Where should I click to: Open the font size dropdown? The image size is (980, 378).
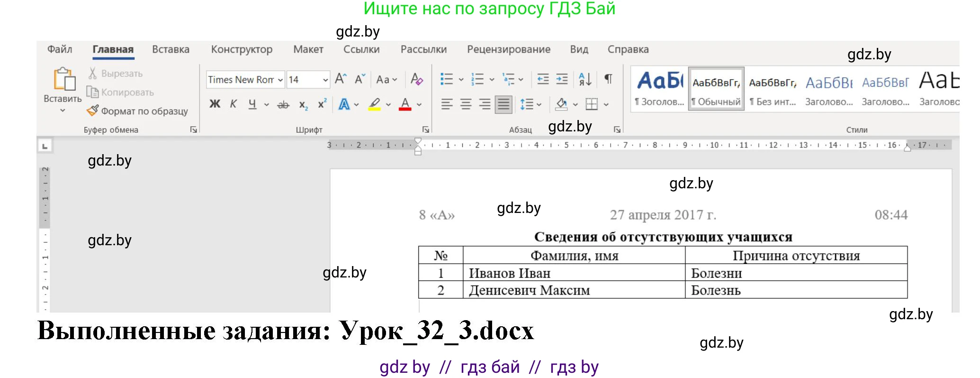(x=325, y=80)
